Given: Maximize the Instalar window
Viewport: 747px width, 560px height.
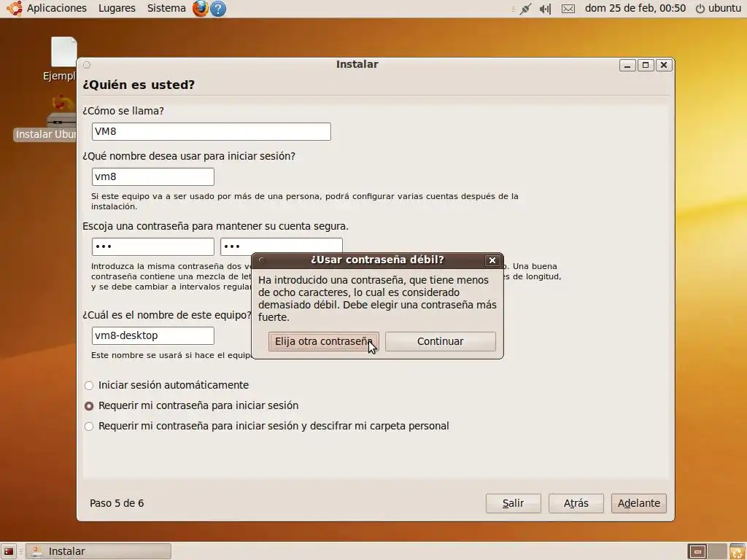Looking at the screenshot, I should pos(646,65).
